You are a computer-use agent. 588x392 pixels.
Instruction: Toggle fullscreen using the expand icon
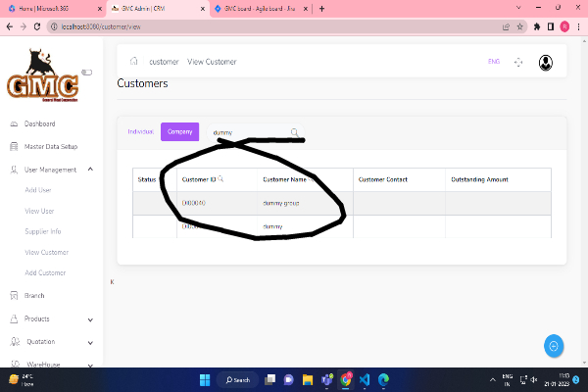click(x=518, y=63)
